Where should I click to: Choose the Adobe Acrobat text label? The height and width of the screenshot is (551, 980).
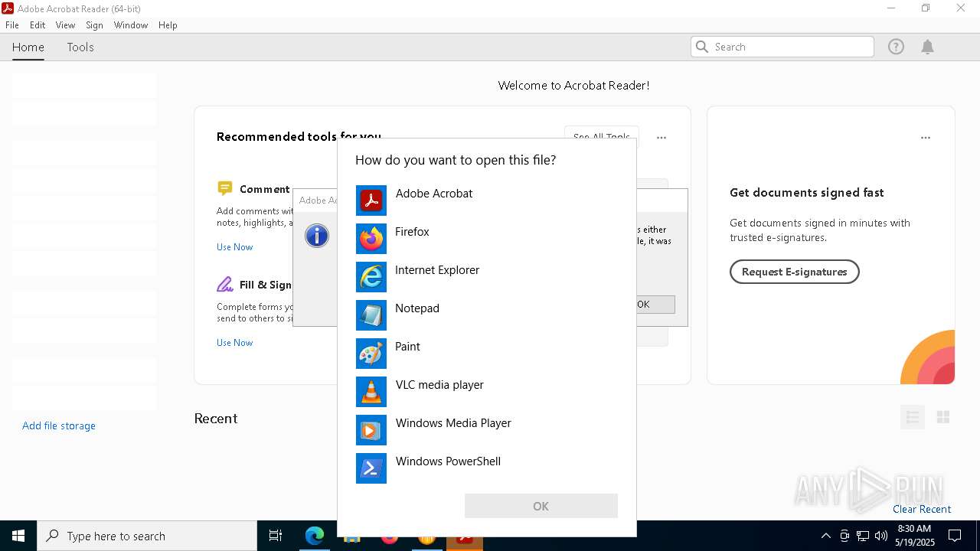(x=434, y=194)
